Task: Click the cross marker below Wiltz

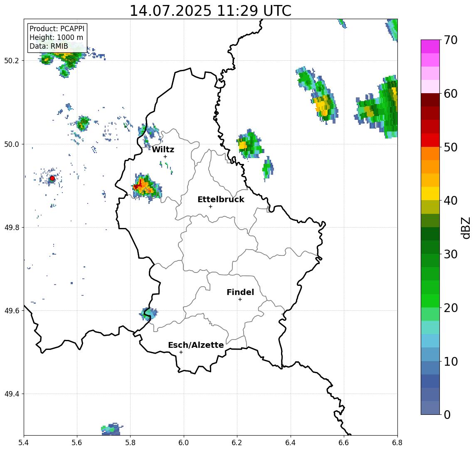Action: coord(165,157)
